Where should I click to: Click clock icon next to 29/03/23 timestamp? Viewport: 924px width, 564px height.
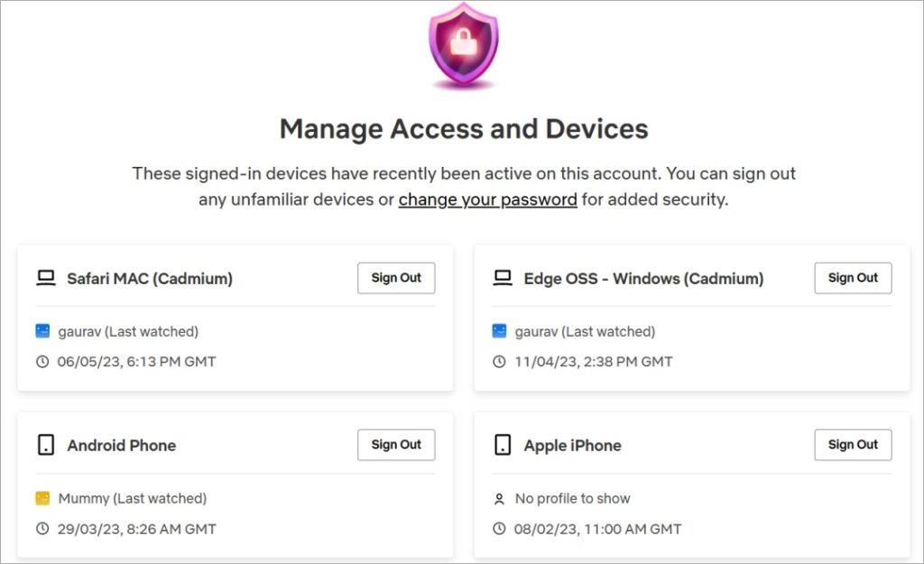point(42,529)
